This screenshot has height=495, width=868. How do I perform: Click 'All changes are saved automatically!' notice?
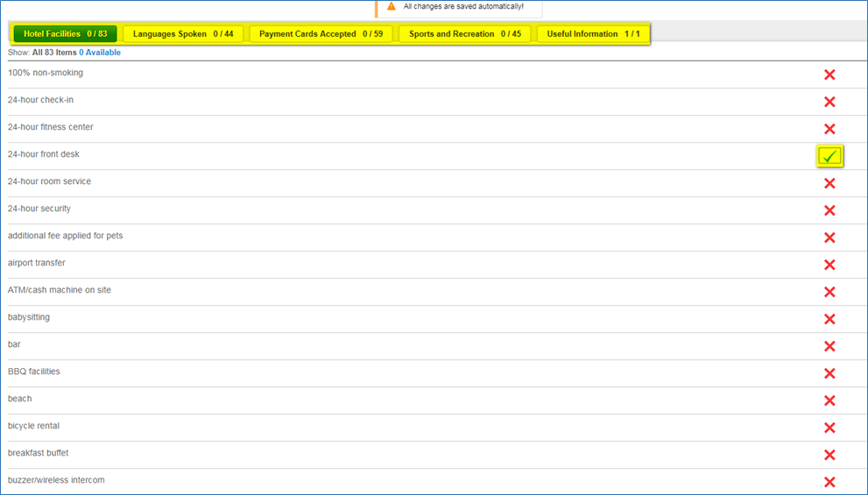tap(463, 7)
